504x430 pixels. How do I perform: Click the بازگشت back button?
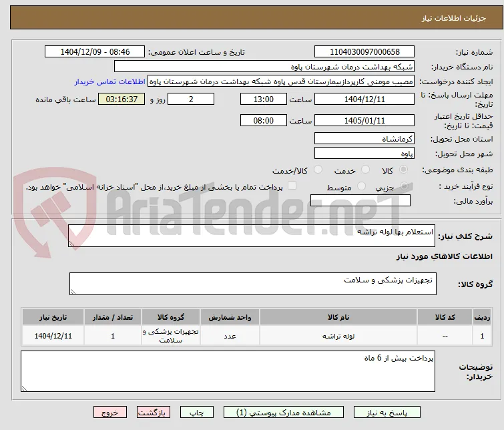(154, 413)
